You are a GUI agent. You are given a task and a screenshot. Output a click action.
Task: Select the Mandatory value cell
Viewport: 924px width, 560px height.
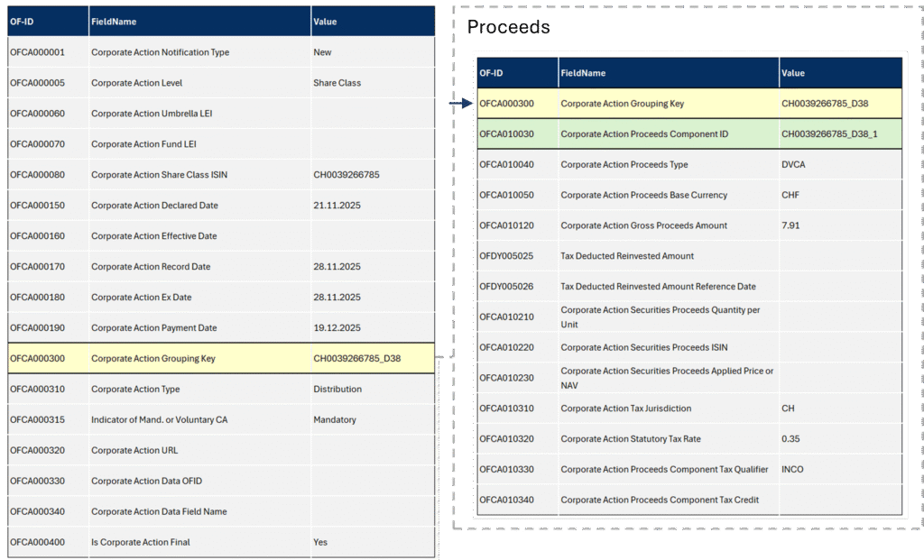click(x=335, y=420)
